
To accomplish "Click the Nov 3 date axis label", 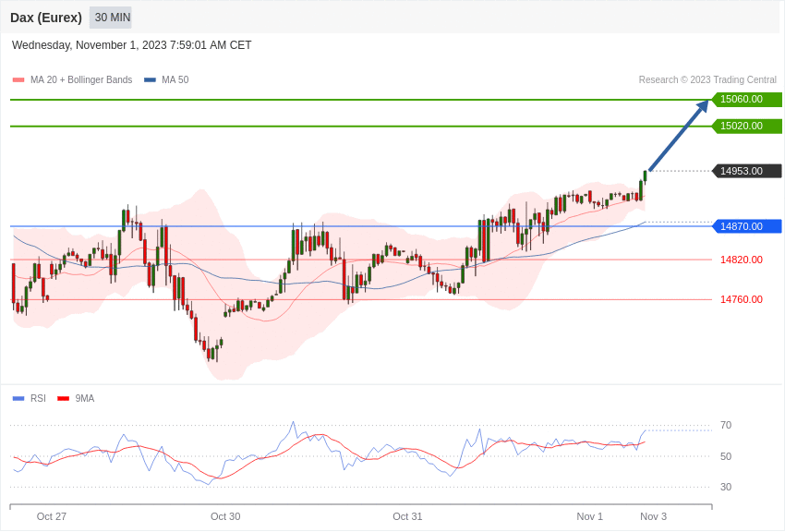I will point(653,516).
